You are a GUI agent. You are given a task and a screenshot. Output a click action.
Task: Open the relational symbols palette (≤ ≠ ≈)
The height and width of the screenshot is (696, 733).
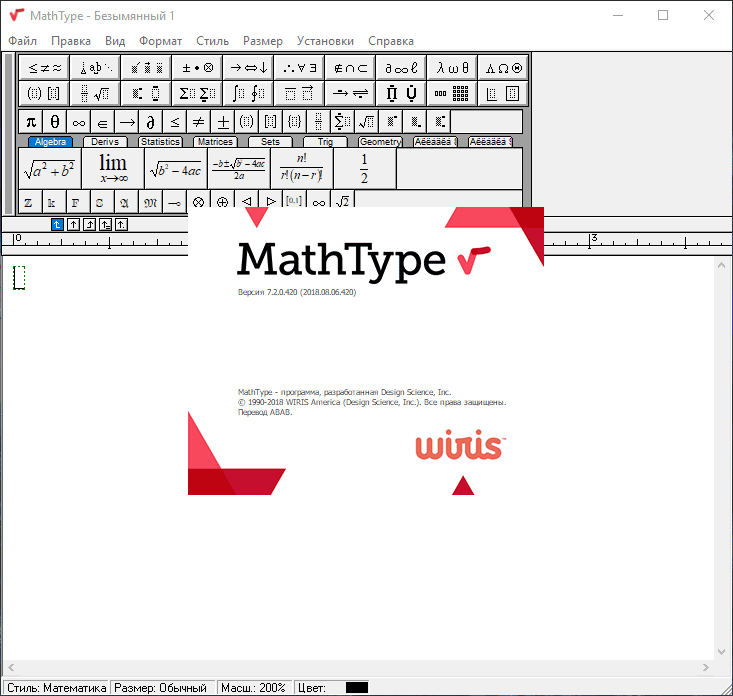click(x=44, y=68)
